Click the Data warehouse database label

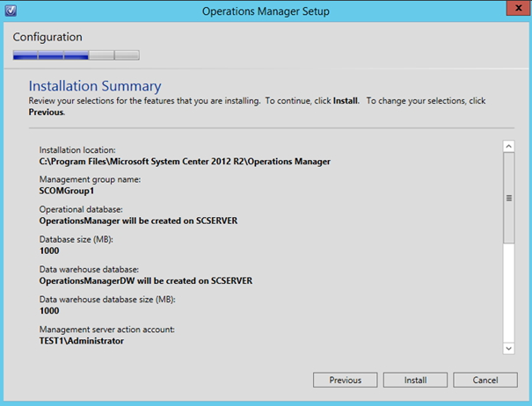(89, 269)
